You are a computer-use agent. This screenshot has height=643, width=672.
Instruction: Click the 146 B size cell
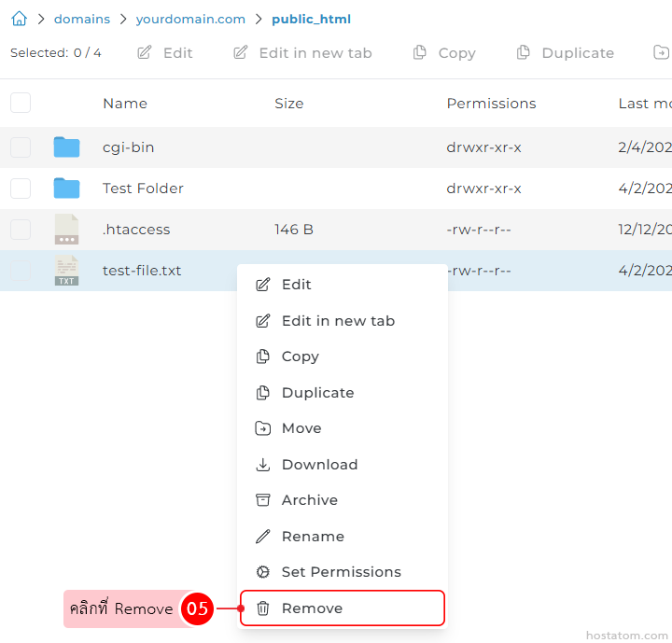pyautogui.click(x=294, y=230)
